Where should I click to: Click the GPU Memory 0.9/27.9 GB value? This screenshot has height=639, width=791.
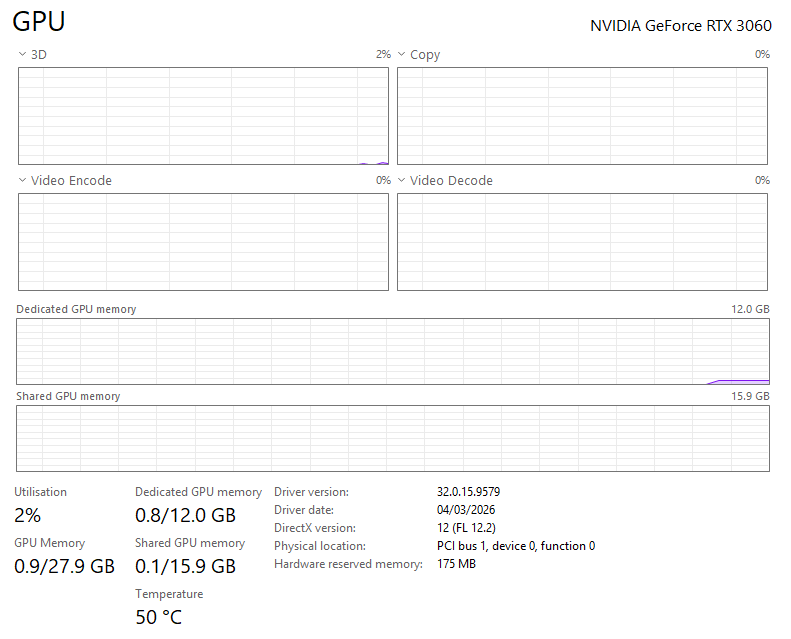point(64,566)
